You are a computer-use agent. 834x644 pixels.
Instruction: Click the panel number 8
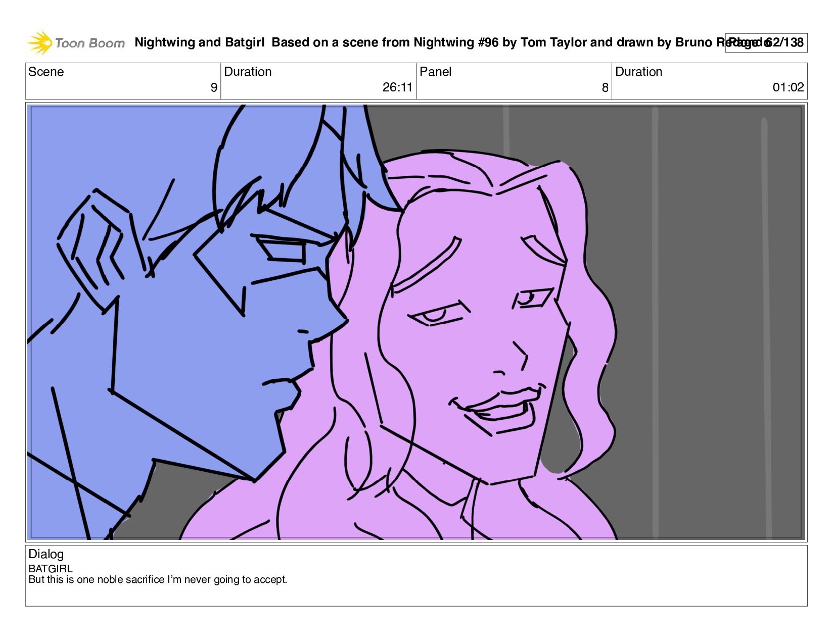pyautogui.click(x=605, y=88)
